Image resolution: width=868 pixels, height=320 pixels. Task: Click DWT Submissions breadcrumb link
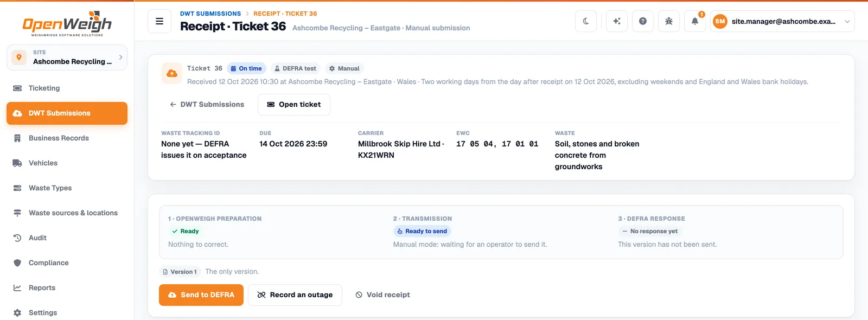[x=210, y=14]
